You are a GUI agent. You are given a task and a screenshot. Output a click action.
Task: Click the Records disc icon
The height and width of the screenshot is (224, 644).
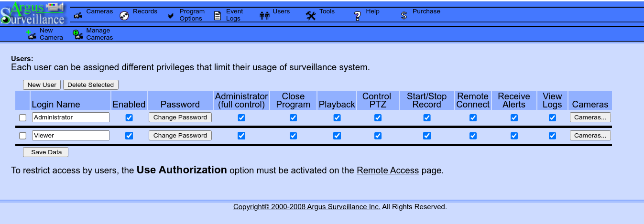point(124,16)
